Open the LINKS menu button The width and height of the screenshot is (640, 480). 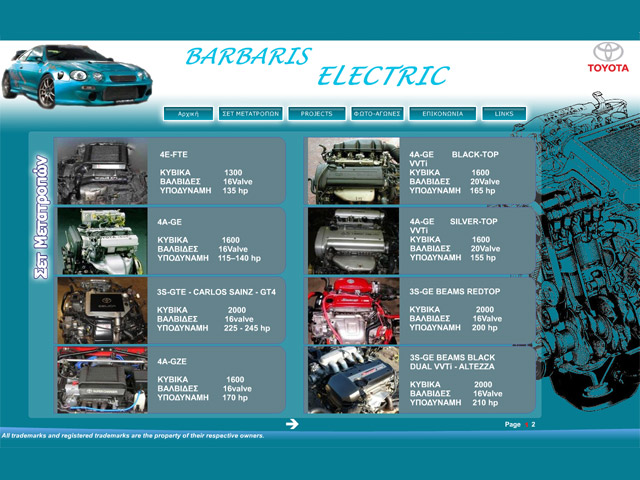(x=504, y=114)
